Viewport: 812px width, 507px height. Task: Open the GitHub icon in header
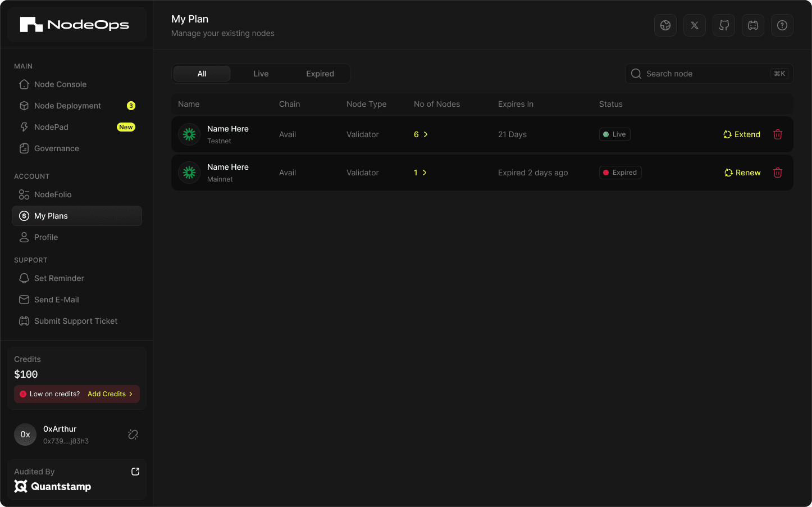coord(724,25)
